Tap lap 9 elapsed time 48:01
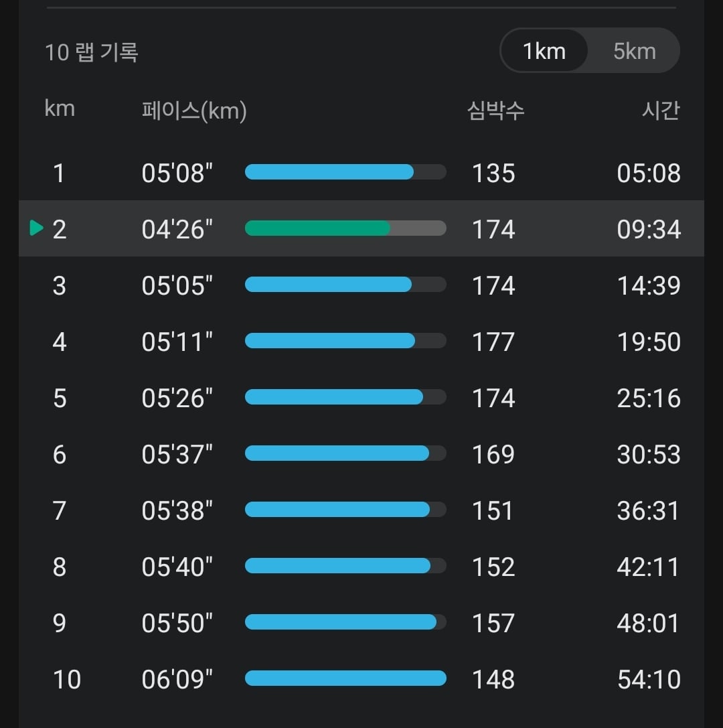This screenshot has width=723, height=728. 648,623
